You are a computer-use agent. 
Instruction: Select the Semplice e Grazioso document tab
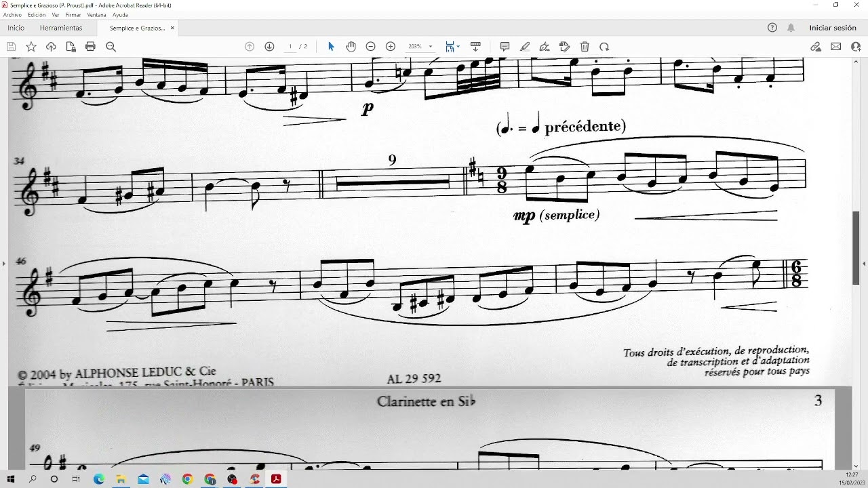pyautogui.click(x=138, y=28)
